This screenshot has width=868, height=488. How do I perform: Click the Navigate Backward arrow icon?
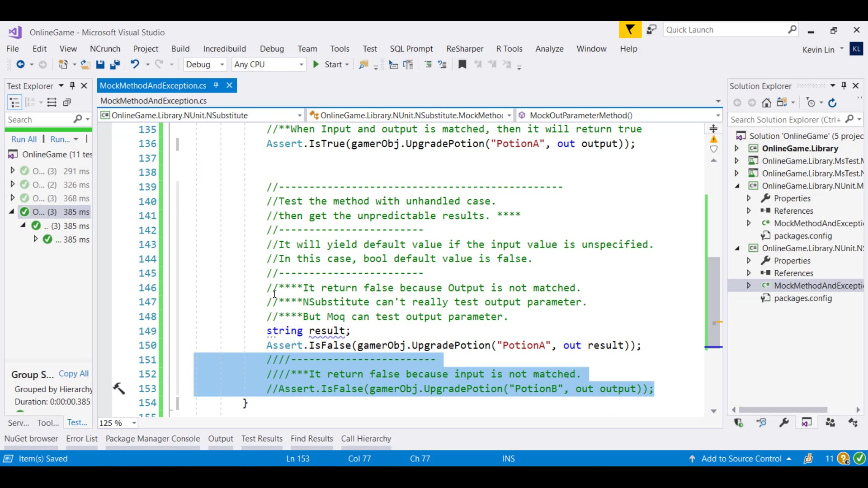tap(20, 65)
